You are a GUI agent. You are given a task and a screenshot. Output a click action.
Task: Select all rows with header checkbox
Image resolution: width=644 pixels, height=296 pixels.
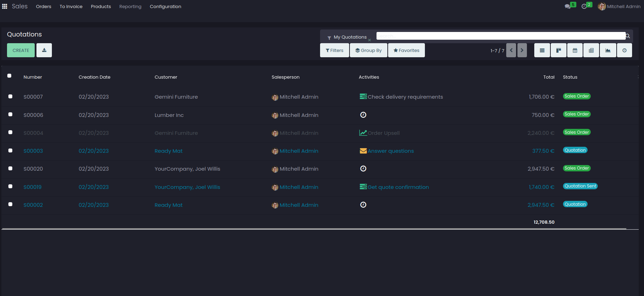point(9,76)
